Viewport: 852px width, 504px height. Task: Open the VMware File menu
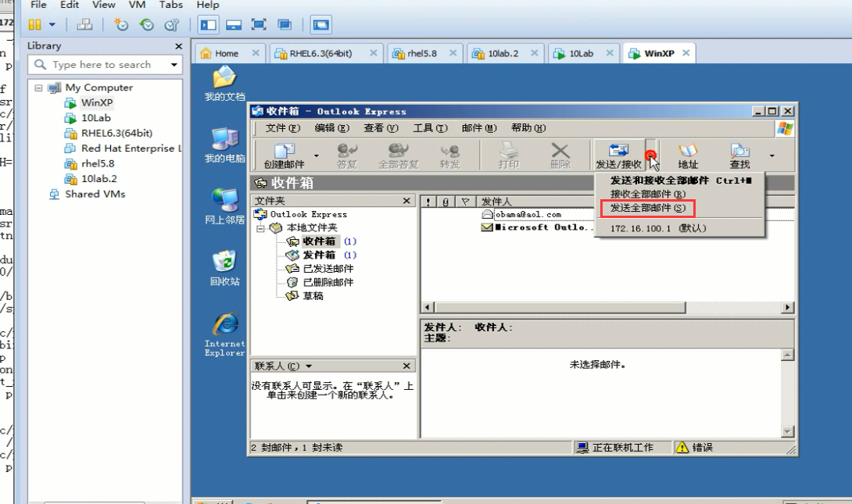38,5
